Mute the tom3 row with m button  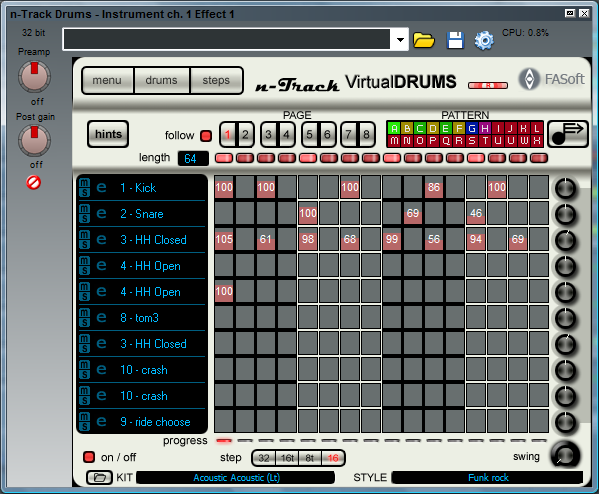click(84, 313)
